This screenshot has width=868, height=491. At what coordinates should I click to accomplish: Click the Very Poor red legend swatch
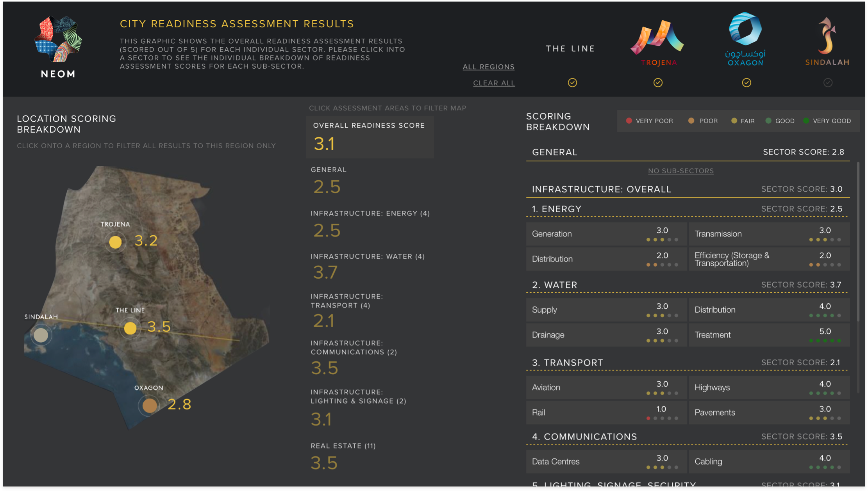click(629, 121)
